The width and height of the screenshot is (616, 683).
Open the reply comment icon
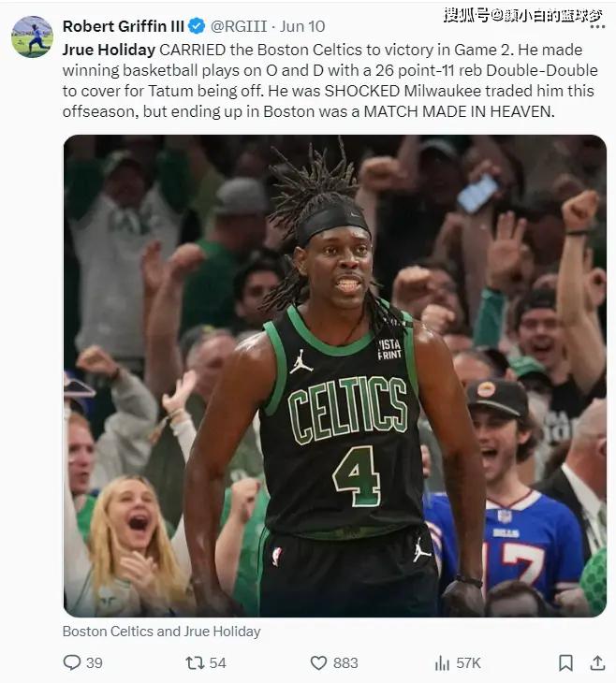click(x=72, y=662)
